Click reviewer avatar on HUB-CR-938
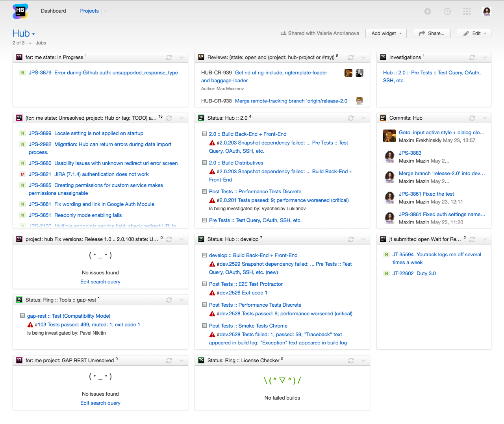The height and width of the screenshot is (424, 504). tap(359, 101)
